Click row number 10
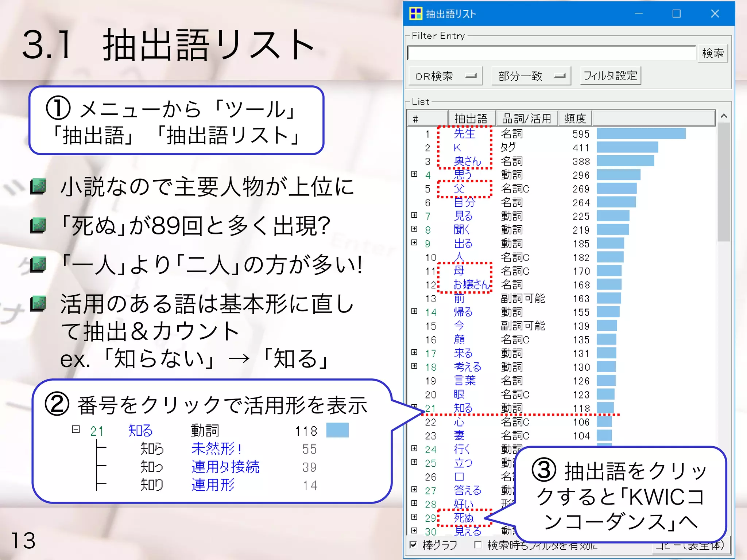 (431, 257)
